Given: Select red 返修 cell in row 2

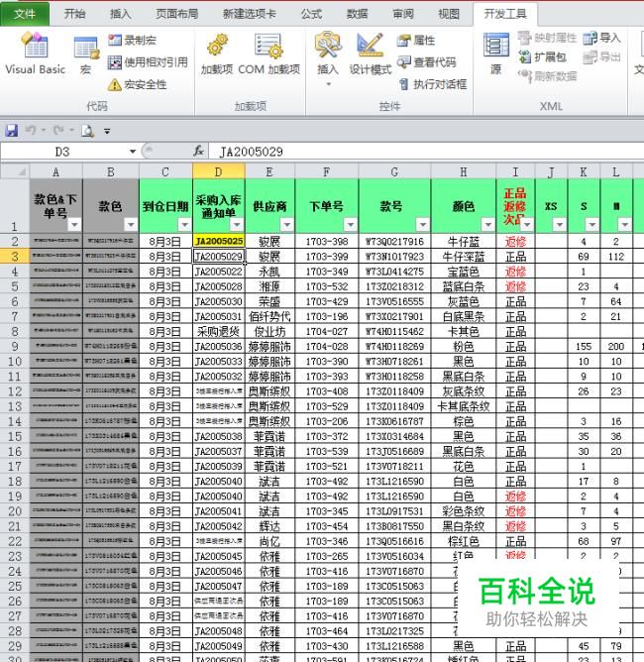Looking at the screenshot, I should point(516,242).
